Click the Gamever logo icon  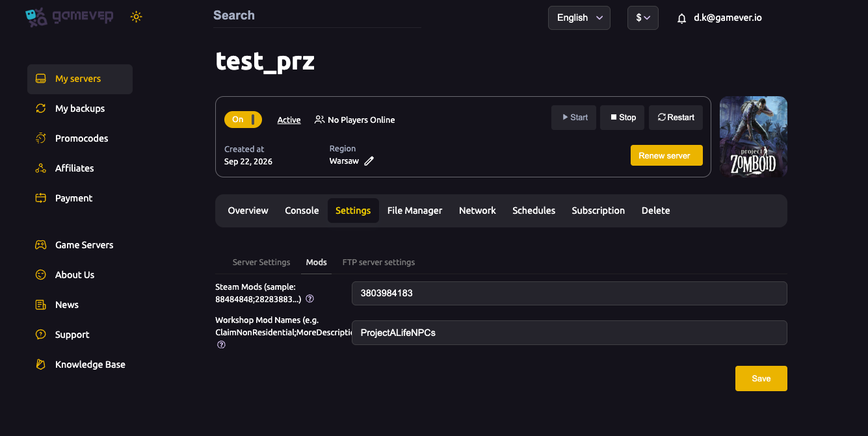36,18
